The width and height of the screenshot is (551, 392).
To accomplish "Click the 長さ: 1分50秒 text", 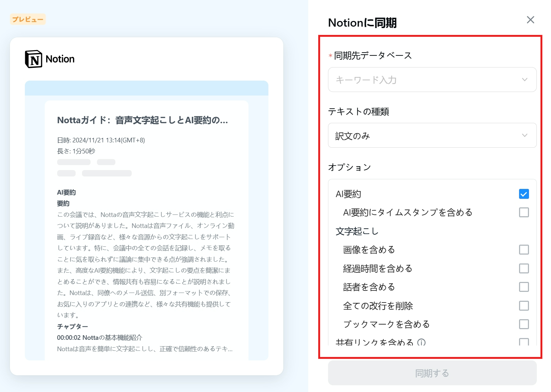I will click(x=76, y=151).
